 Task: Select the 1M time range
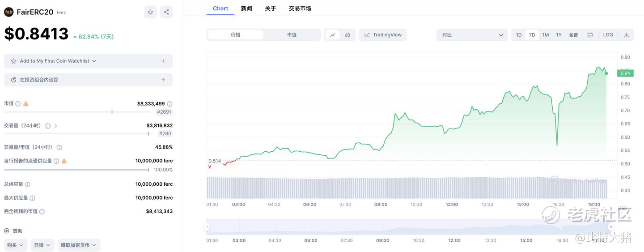point(546,35)
